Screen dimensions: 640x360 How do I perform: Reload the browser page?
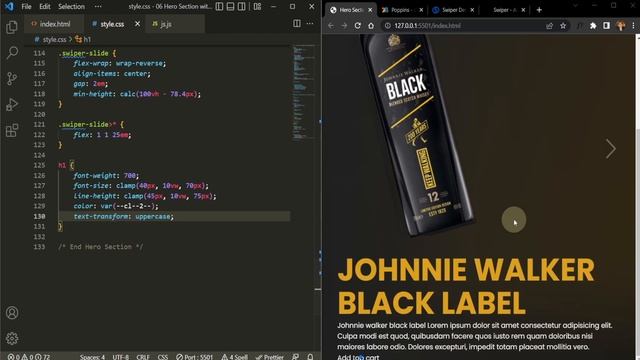tap(358, 26)
